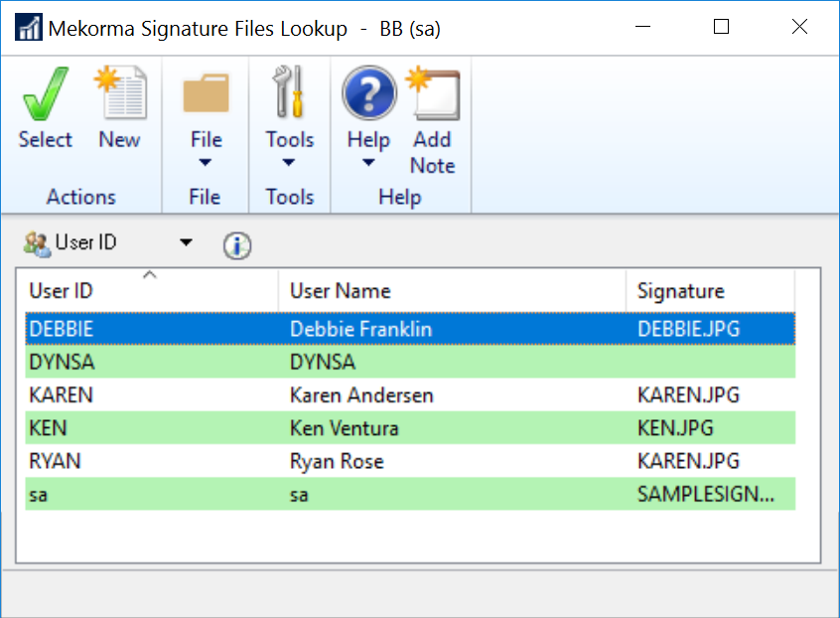Select the DEBBIE user row
840x618 pixels.
pos(149,328)
